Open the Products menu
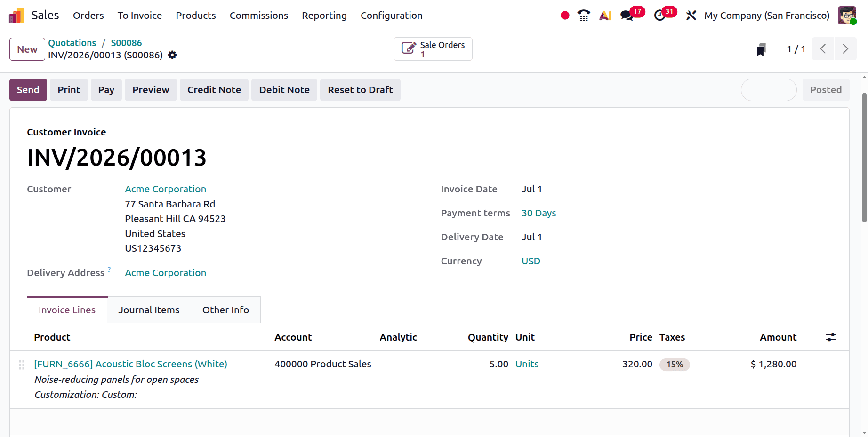This screenshot has width=868, height=437. 196,16
